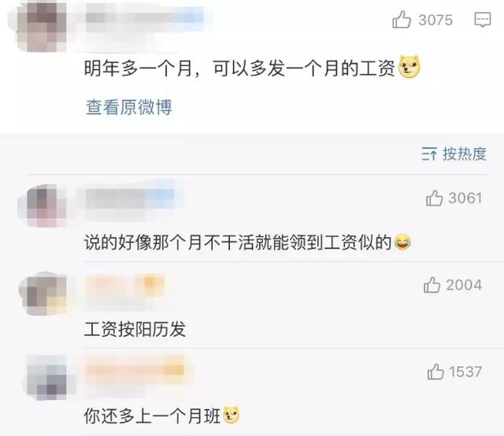Open the comment icon beside 3075
Screen dimensions: 504x436
(483, 20)
